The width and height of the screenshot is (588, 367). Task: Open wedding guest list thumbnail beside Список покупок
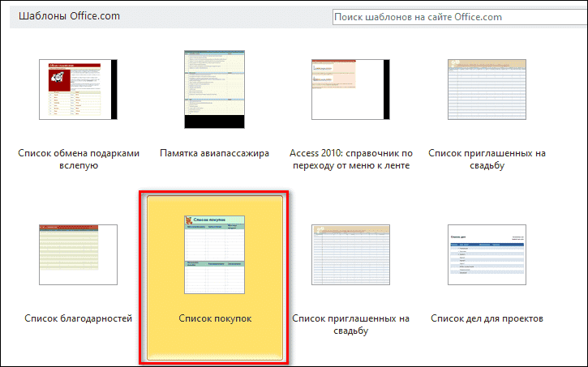pyautogui.click(x=350, y=254)
